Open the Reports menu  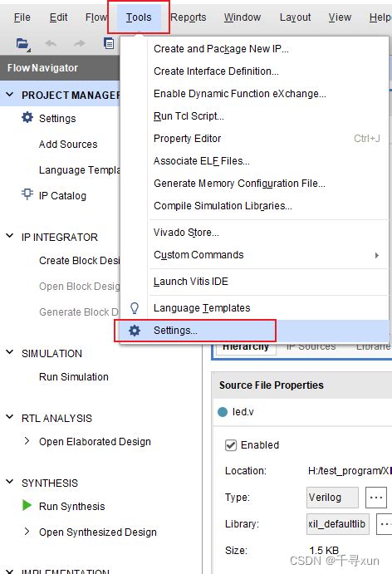tap(189, 17)
